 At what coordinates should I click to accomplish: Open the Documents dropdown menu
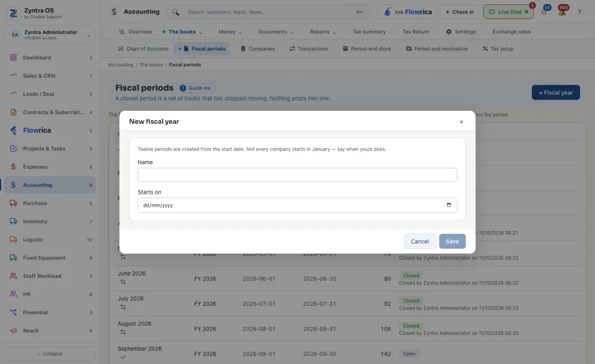pos(276,32)
